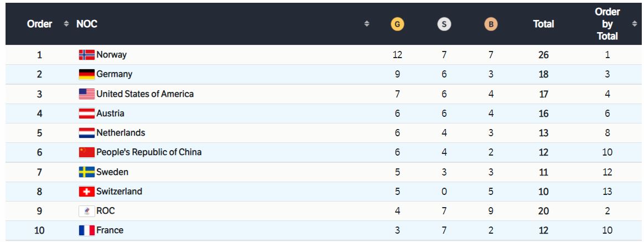Sort table by Order column arrows
644x242 pixels.
[66, 24]
